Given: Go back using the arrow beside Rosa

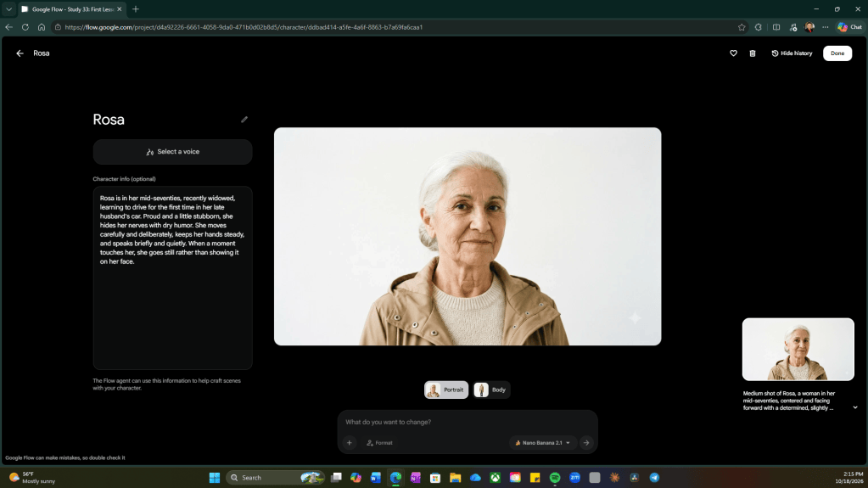Looking at the screenshot, I should coord(20,53).
